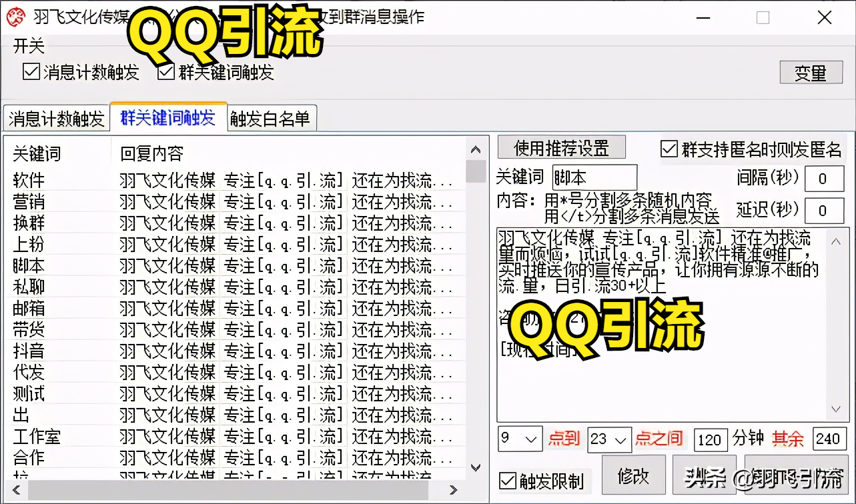Open the 触发白名单 tab

click(271, 119)
